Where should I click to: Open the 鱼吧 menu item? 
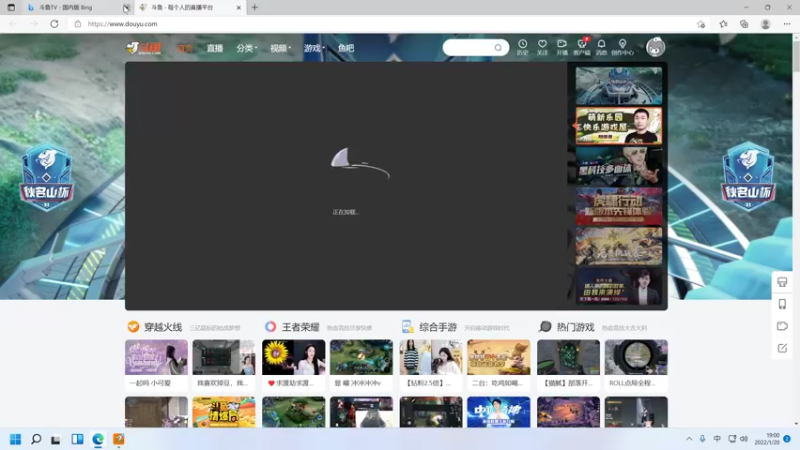click(x=346, y=48)
